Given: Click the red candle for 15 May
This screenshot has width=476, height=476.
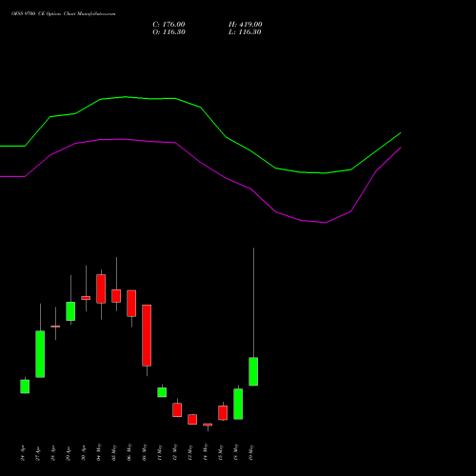Looking at the screenshot, I should (x=223, y=413).
